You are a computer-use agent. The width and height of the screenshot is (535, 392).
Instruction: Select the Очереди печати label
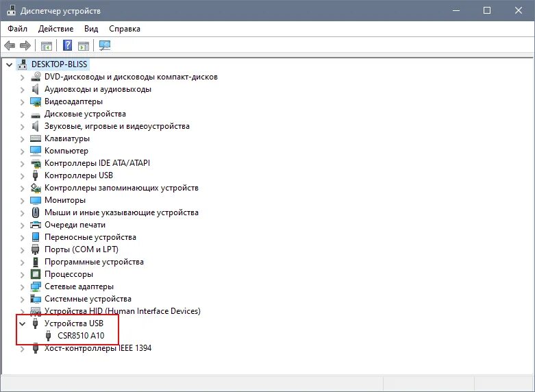75,225
